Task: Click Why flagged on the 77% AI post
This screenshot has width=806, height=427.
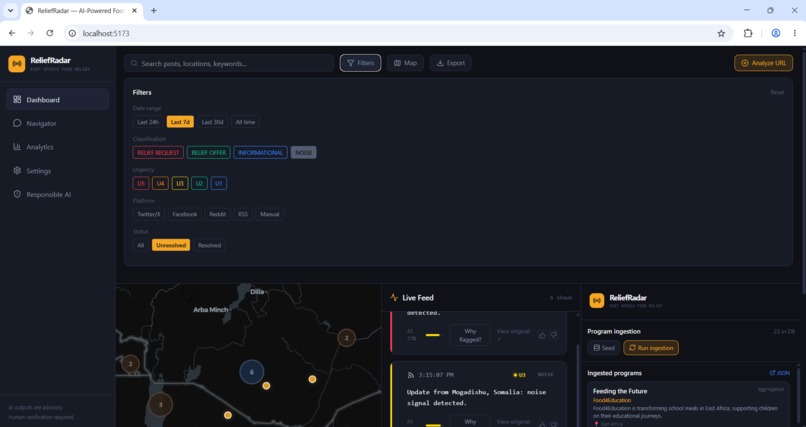Action: click(470, 335)
